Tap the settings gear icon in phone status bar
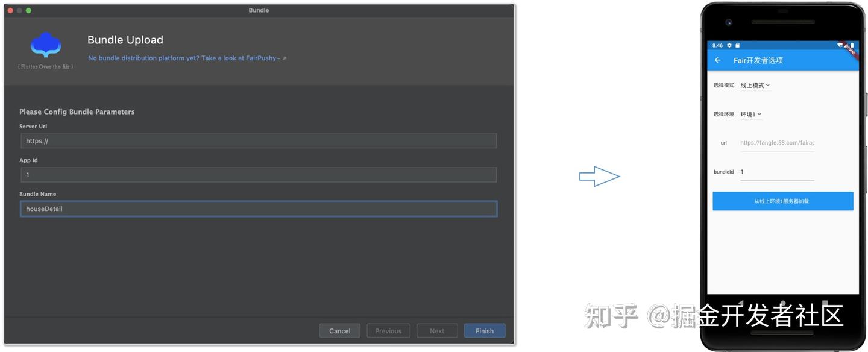 click(x=729, y=46)
